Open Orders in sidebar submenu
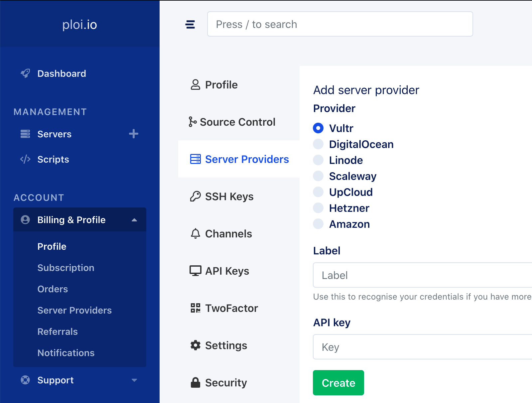Screen dimensions: 532x403 coord(53,289)
